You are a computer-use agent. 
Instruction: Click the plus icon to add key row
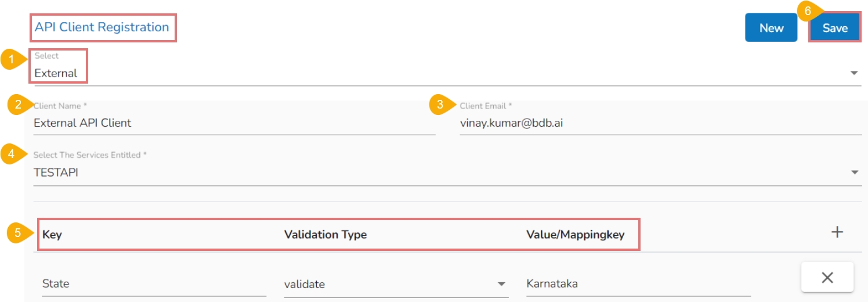837,232
